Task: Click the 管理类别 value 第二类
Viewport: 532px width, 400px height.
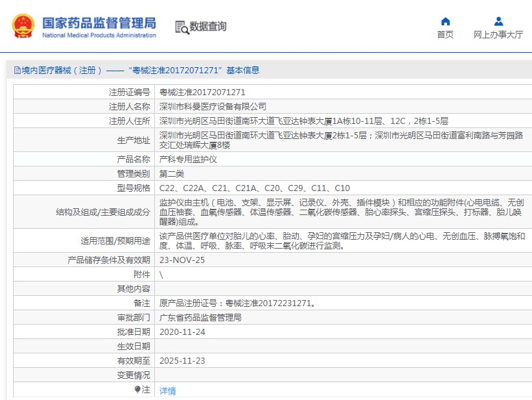Action: (172, 174)
